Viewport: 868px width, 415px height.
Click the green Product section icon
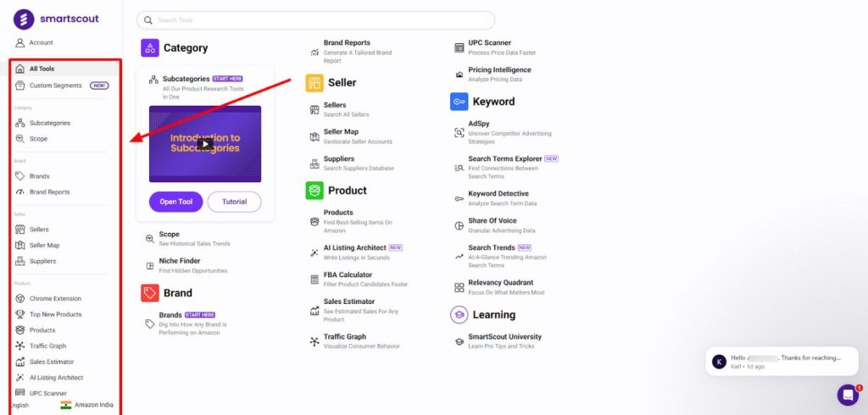[x=314, y=191]
